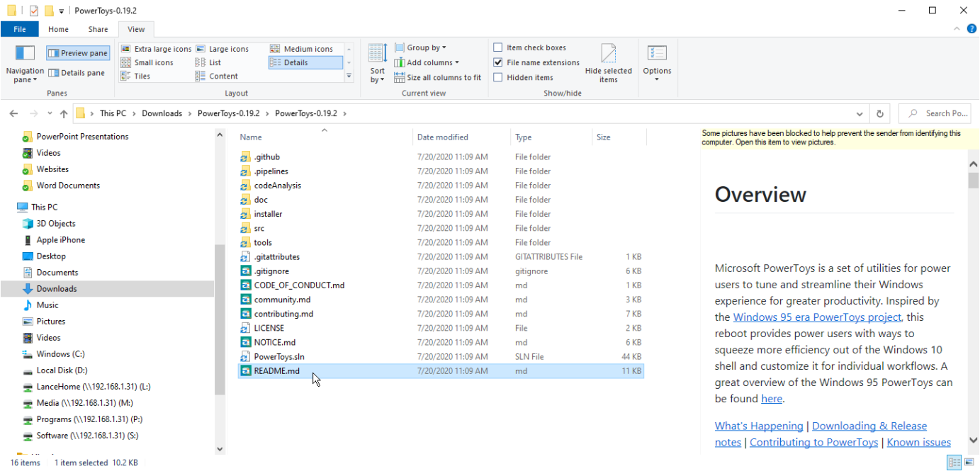This screenshot has height=471, width=980.
Task: Open the File menu tab
Action: pyautogui.click(x=20, y=29)
